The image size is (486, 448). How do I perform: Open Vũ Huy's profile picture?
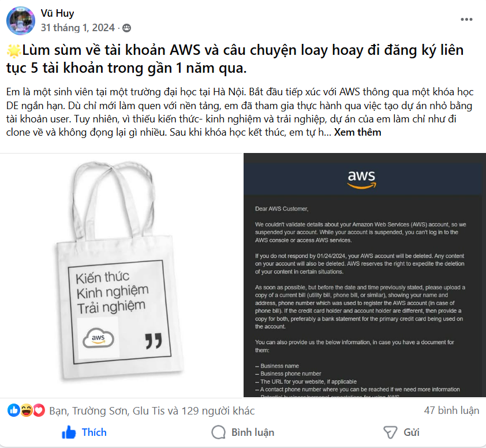[20, 20]
